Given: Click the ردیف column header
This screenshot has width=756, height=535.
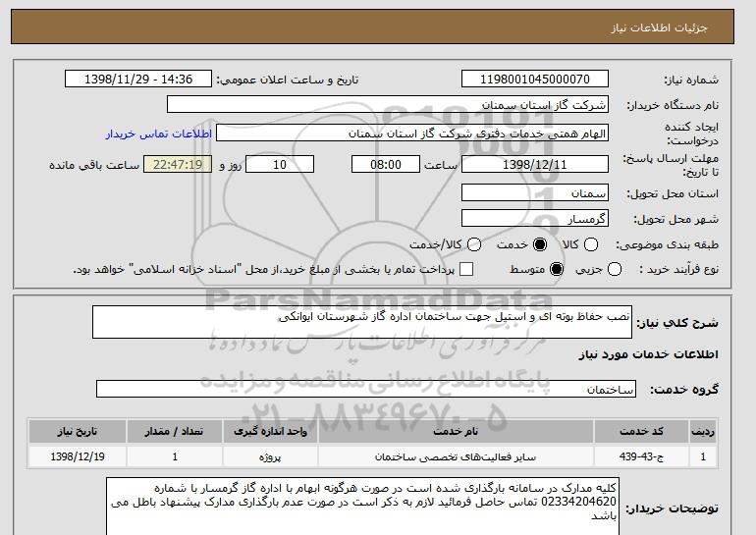Looking at the screenshot, I should 703,431.
